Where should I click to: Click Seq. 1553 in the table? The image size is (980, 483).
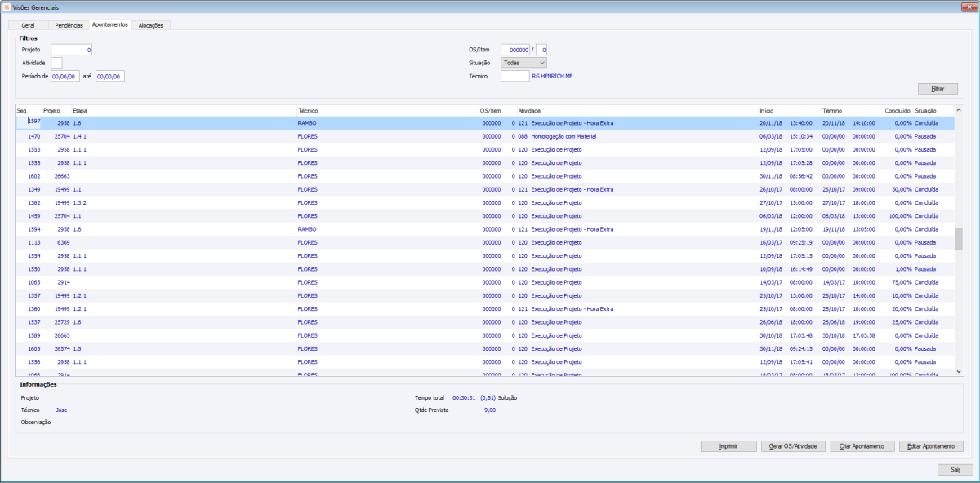34,150
